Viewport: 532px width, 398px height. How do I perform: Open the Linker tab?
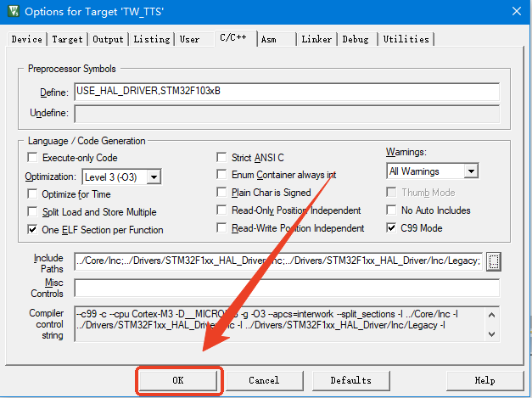coord(316,39)
